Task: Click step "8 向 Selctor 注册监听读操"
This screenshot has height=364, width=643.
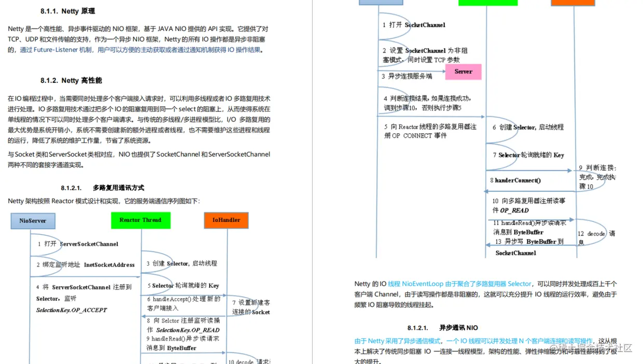Action: 184,320
